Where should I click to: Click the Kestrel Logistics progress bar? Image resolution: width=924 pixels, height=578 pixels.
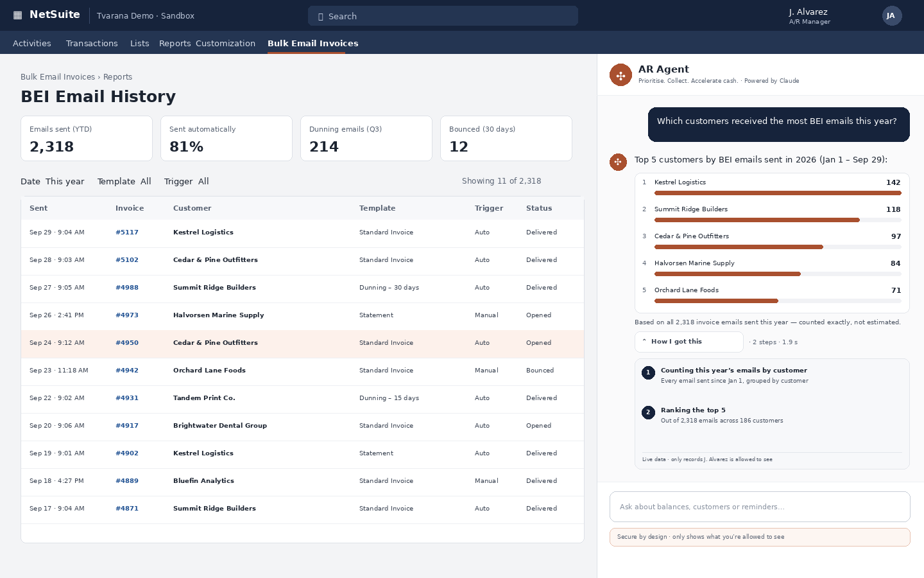[x=778, y=193]
